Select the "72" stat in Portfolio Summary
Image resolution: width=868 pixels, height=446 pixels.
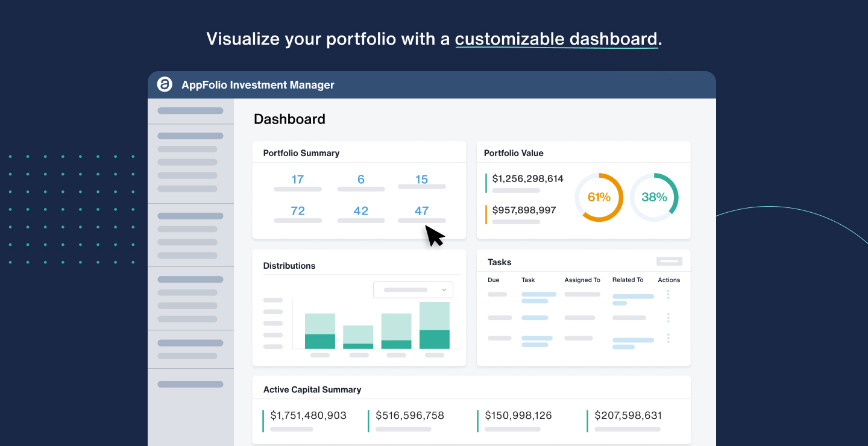[298, 210]
